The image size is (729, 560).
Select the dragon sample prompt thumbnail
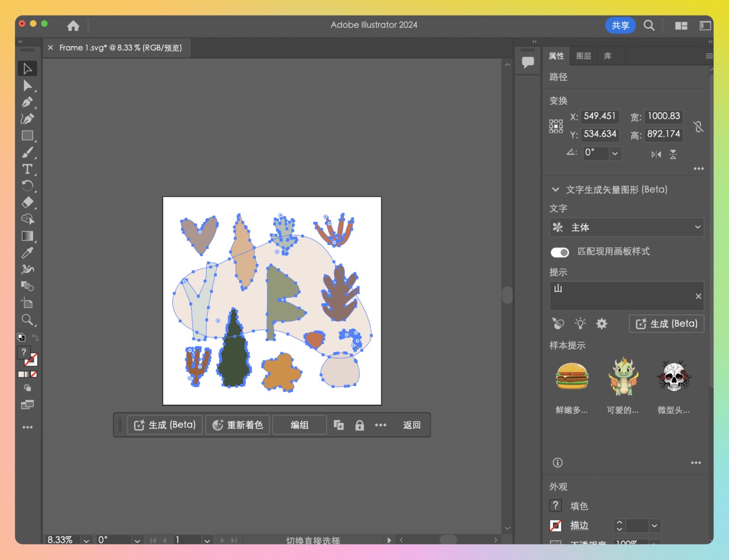coord(623,377)
